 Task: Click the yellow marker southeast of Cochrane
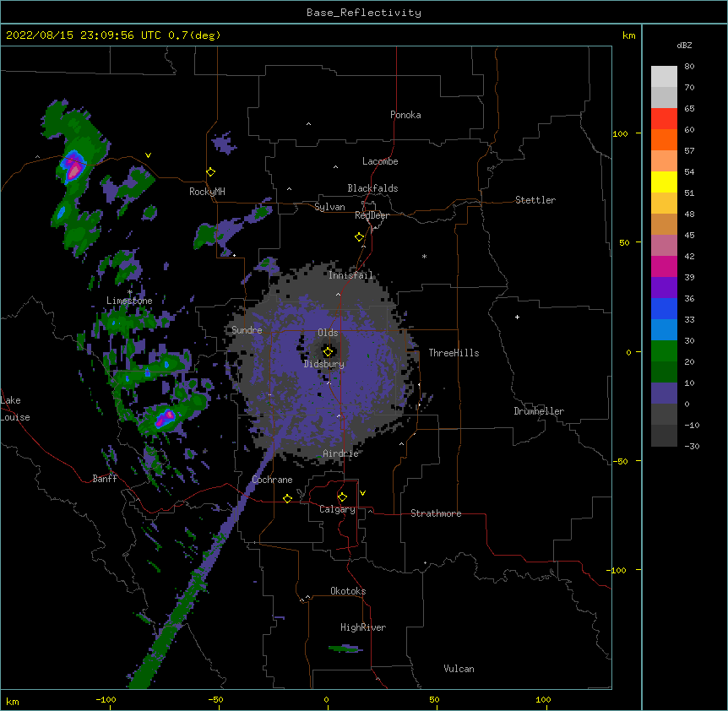click(x=287, y=498)
